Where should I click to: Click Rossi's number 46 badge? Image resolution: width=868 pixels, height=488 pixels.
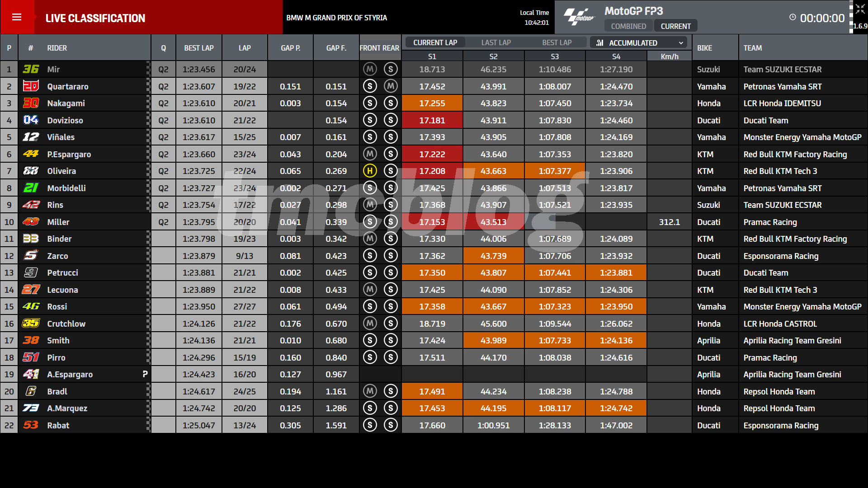31,306
